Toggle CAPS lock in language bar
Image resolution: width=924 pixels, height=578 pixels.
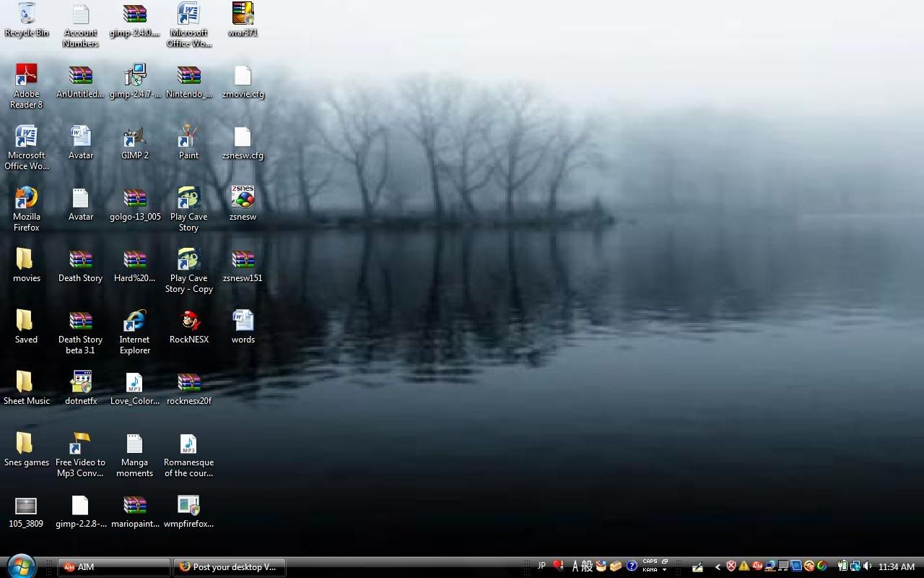(650, 561)
